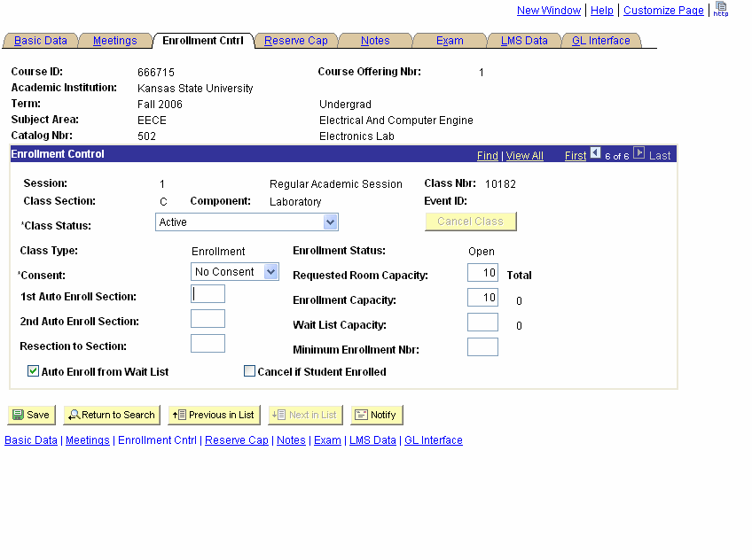Click the bottom Notes link
Viewport: 752px width, 560px height.
pos(291,440)
